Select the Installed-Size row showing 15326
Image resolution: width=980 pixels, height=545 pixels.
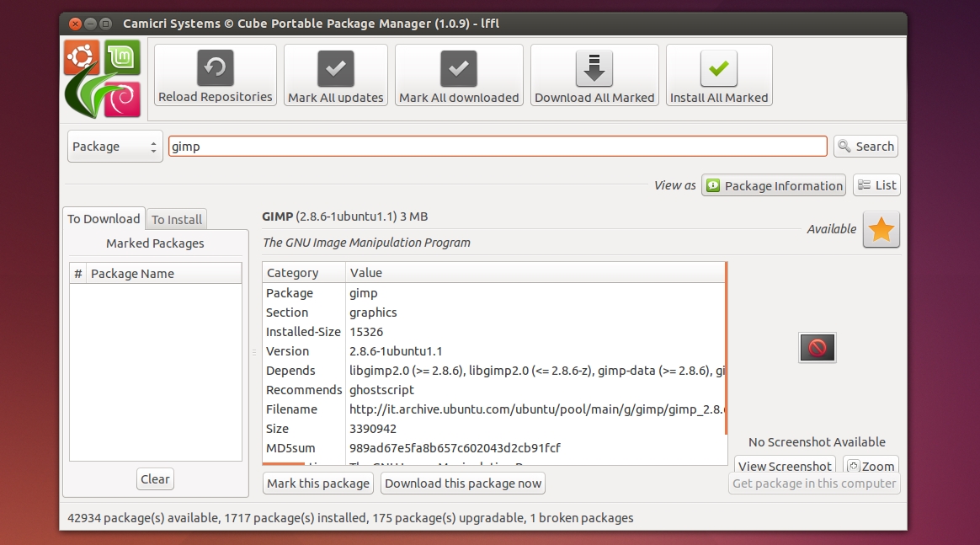pyautogui.click(x=493, y=332)
